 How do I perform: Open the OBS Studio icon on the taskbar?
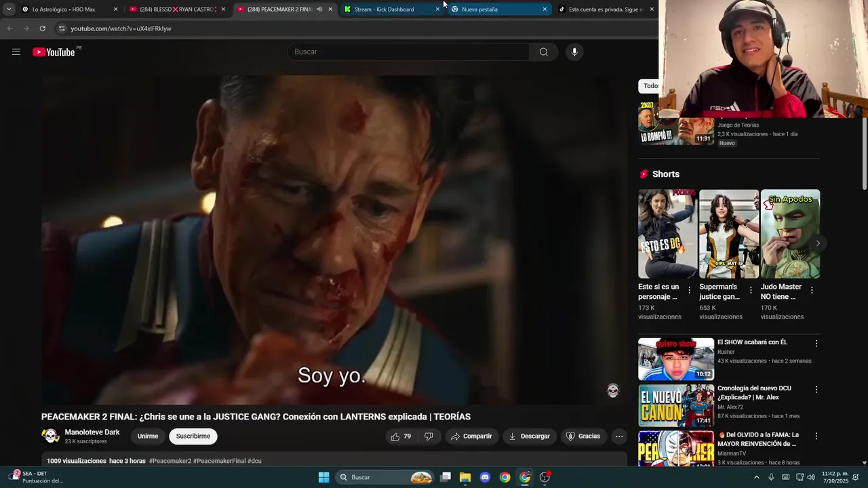545,477
